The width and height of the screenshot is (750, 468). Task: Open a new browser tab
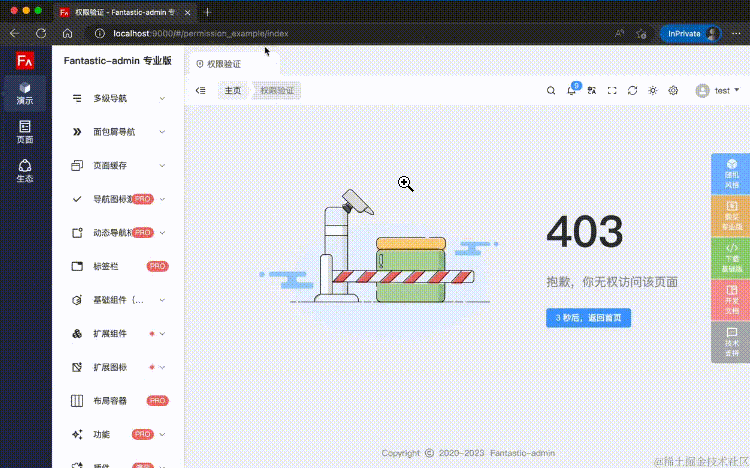[208, 12]
